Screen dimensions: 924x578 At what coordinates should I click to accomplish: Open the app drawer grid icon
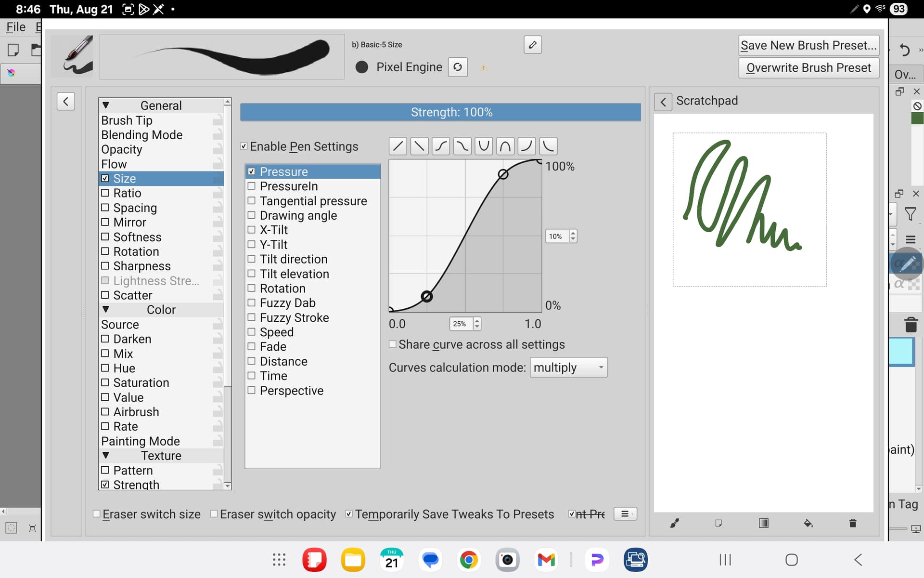pyautogui.click(x=279, y=560)
